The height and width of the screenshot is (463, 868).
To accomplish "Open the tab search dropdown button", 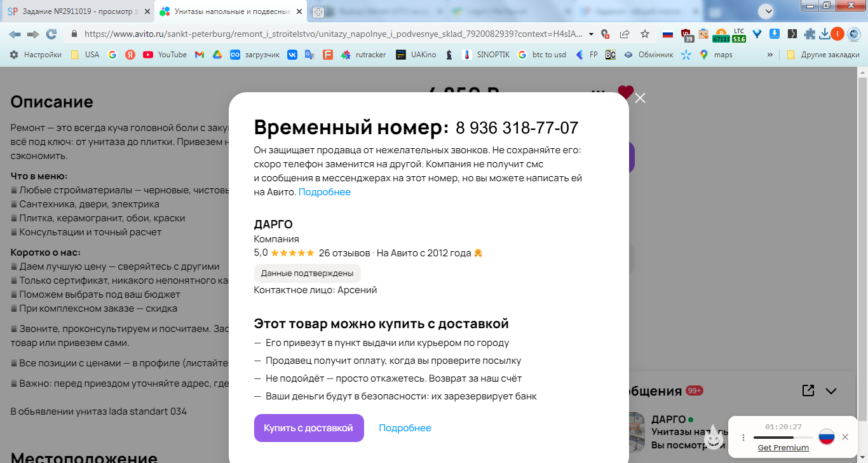I will click(768, 10).
